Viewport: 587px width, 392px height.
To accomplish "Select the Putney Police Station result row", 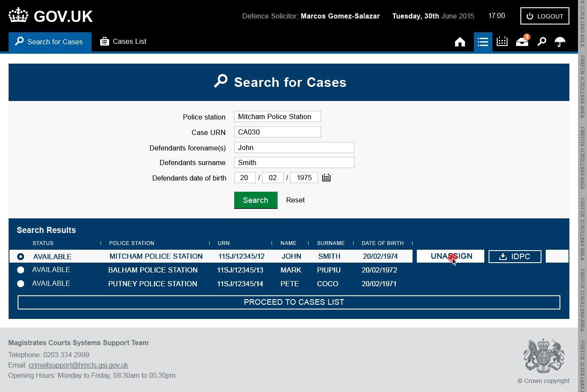I will (x=20, y=284).
